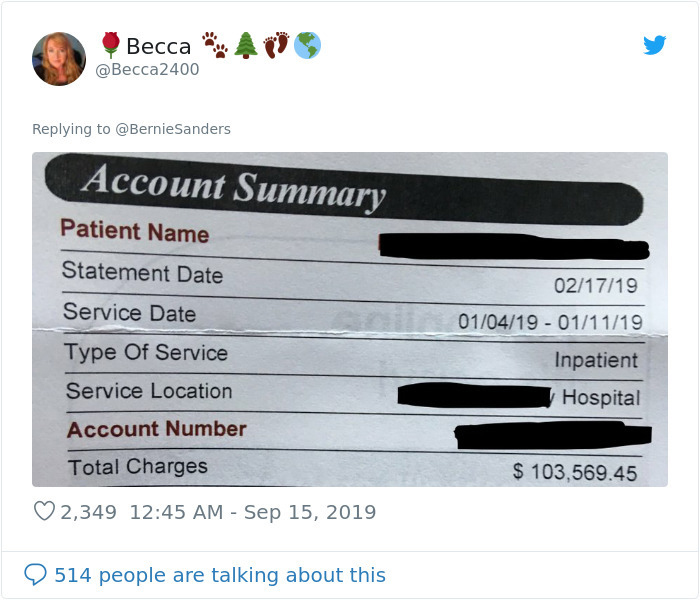Click the evergreen tree emoji
This screenshot has width=700, height=600.
pos(245,45)
